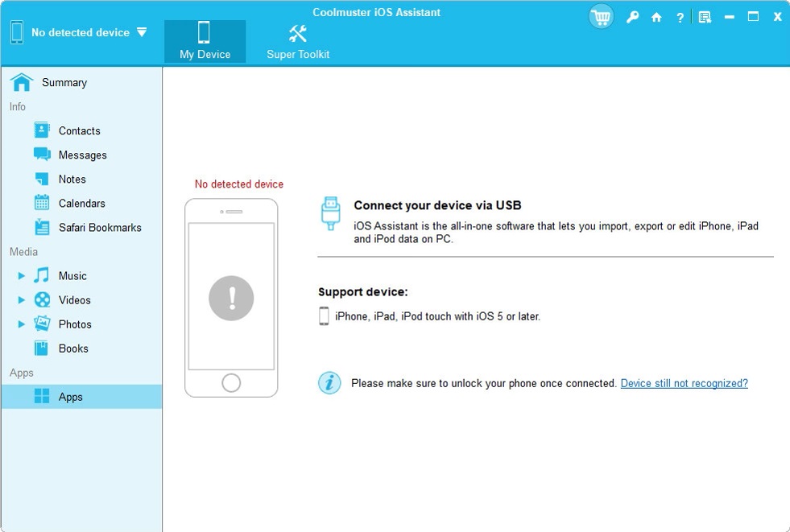Expand the Music tree node
790x532 pixels.
[21, 276]
